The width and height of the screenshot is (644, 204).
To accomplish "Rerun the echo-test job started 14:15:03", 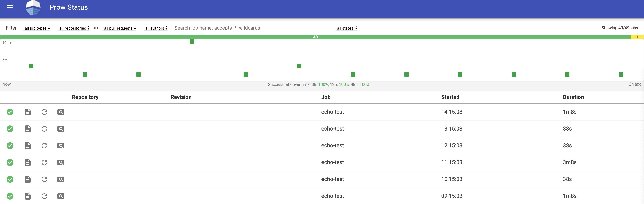I will point(44,112).
